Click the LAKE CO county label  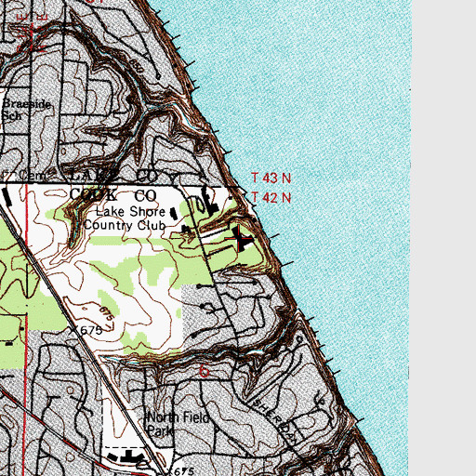tap(114, 176)
